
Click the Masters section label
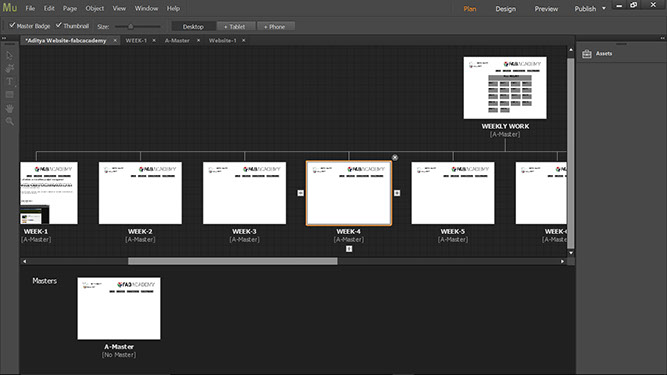tap(44, 281)
